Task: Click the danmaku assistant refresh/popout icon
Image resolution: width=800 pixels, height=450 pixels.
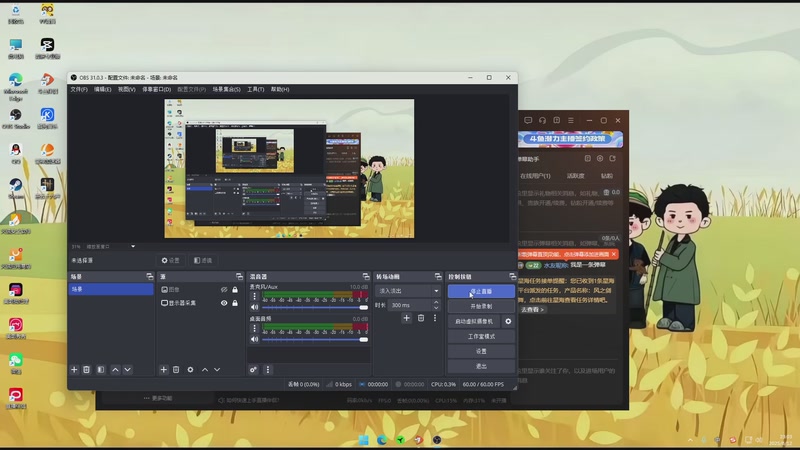Action: pyautogui.click(x=612, y=159)
